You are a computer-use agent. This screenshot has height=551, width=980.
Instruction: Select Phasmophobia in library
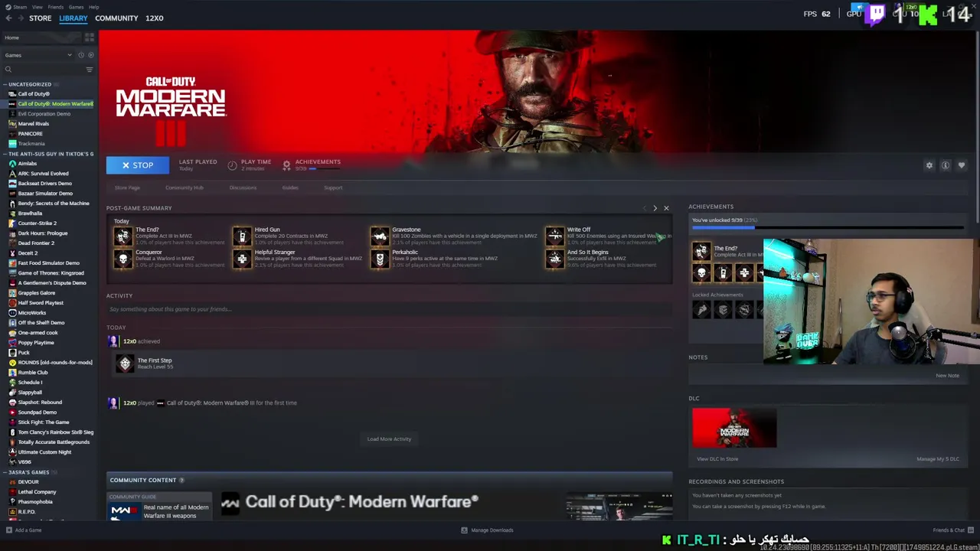(35, 502)
